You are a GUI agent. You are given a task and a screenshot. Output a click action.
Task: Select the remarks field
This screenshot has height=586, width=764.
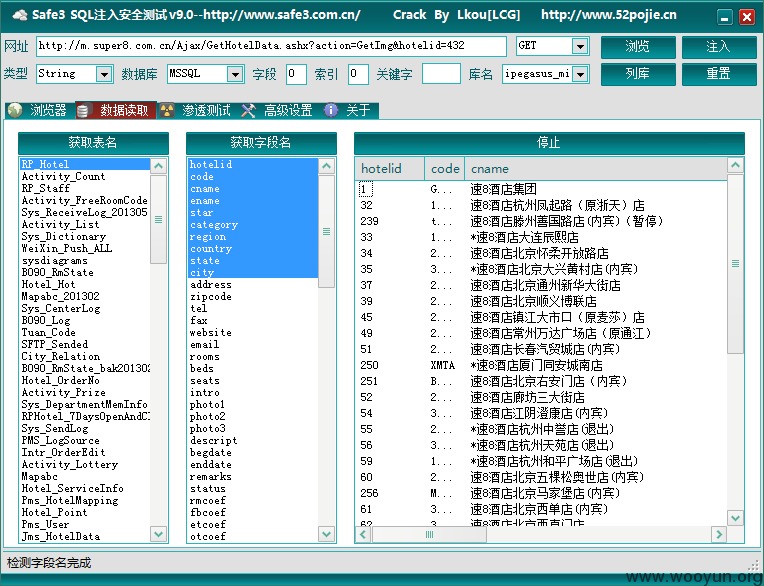253,476
